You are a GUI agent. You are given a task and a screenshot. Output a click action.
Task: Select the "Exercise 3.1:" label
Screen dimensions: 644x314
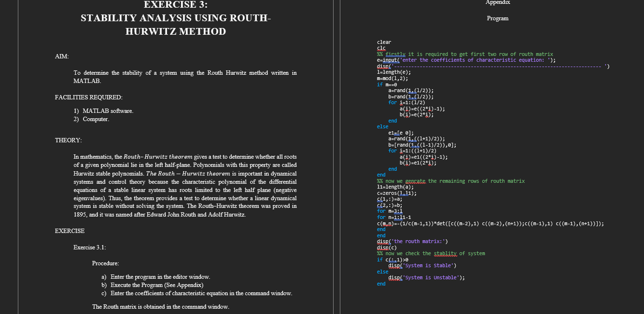coord(89,247)
